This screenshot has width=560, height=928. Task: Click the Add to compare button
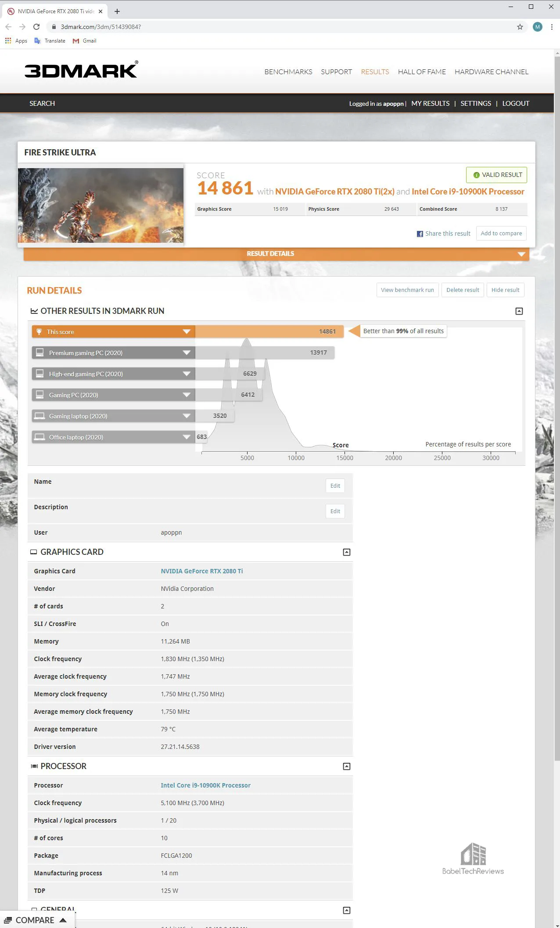click(501, 234)
